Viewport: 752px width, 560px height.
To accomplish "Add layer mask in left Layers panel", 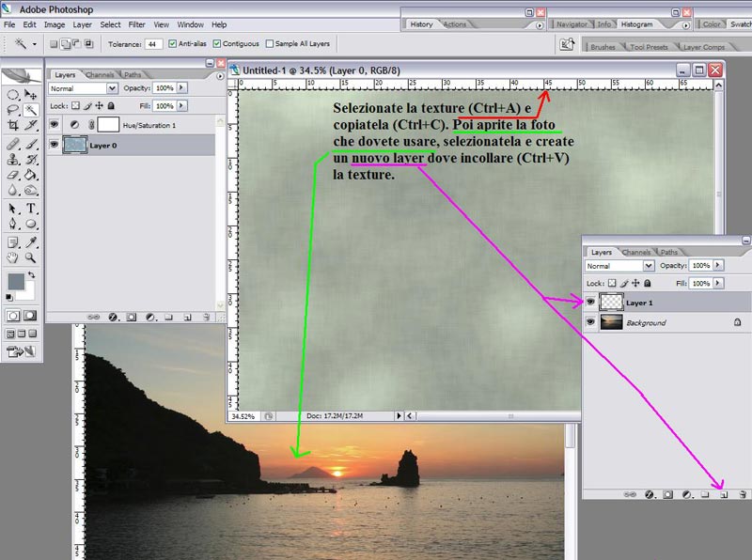I will 132,317.
